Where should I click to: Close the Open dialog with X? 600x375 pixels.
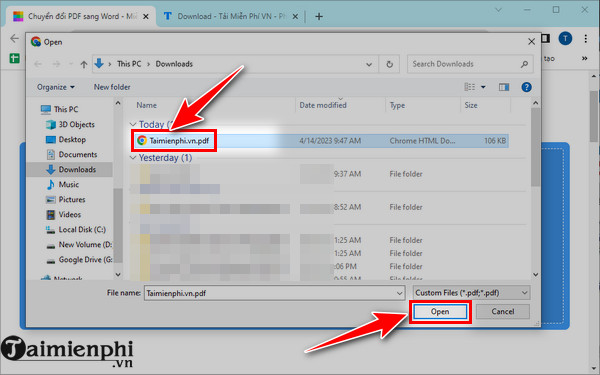532,42
